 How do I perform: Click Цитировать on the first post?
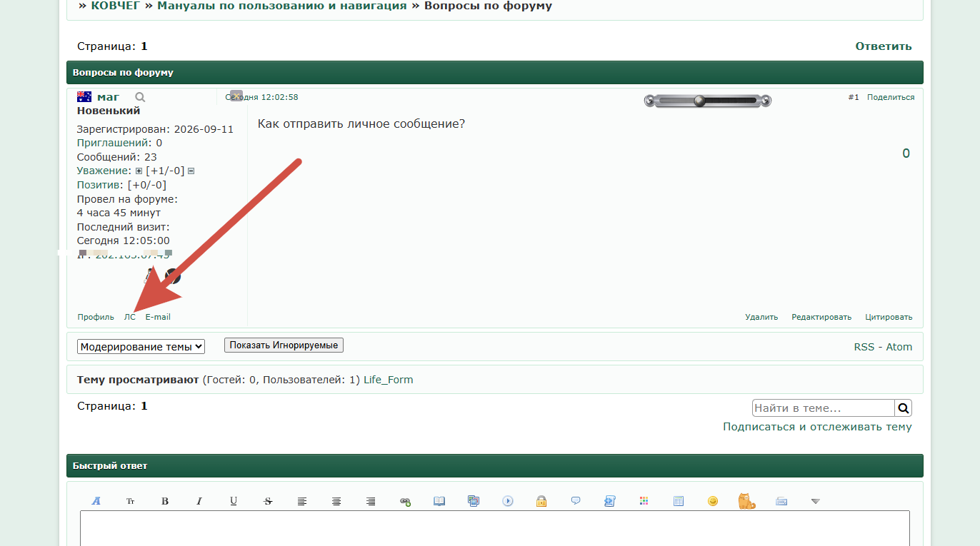pos(889,317)
